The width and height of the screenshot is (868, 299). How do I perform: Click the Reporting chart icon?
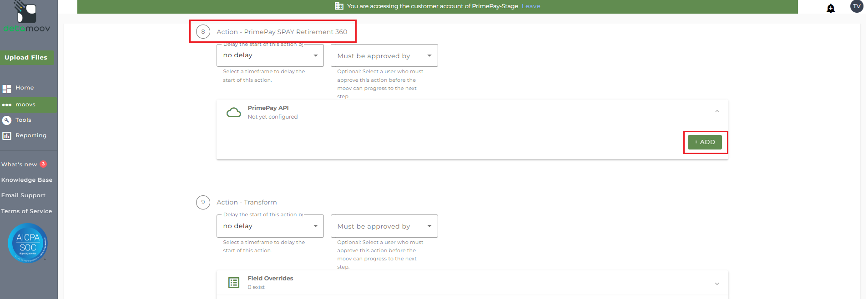click(7, 136)
